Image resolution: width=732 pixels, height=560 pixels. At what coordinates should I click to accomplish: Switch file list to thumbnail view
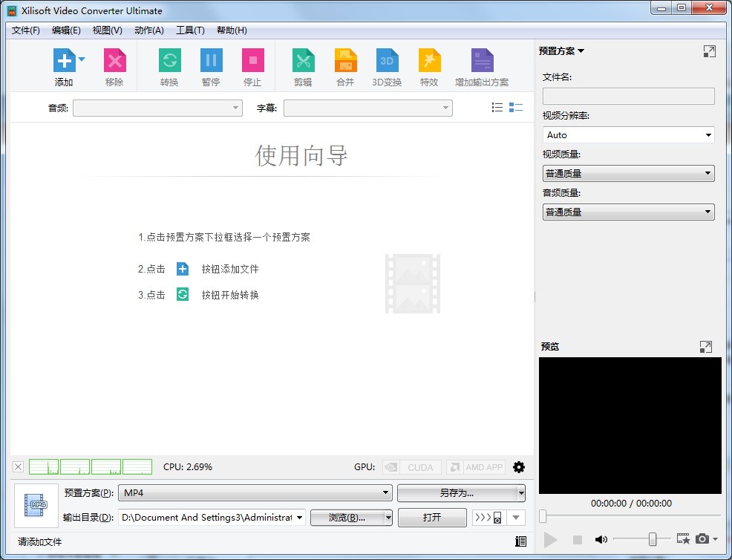(516, 107)
